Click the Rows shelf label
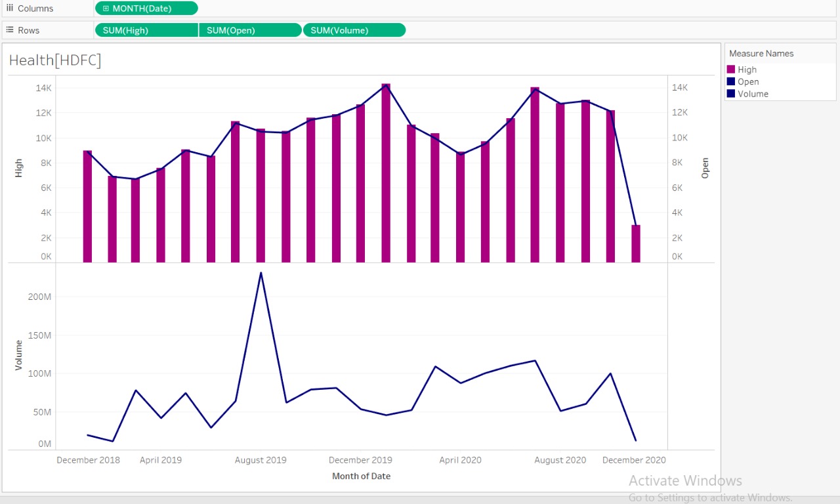840x504 pixels. [x=28, y=30]
